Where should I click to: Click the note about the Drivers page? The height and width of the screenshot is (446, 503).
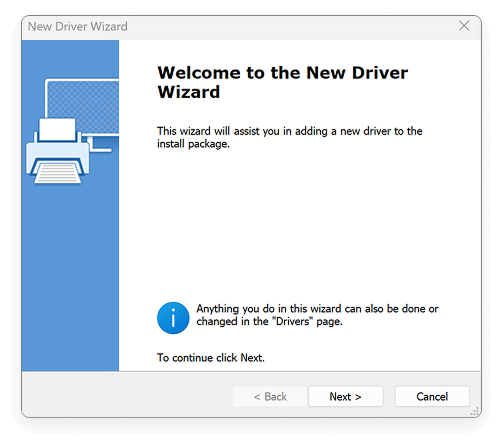317,315
